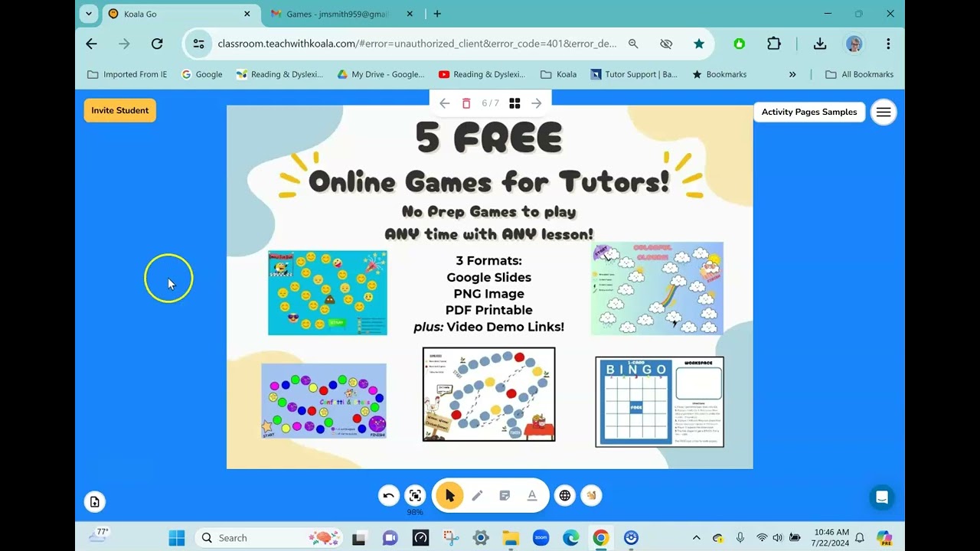Click the bookmark star icon
The width and height of the screenshot is (980, 551).
pyautogui.click(x=699, y=44)
